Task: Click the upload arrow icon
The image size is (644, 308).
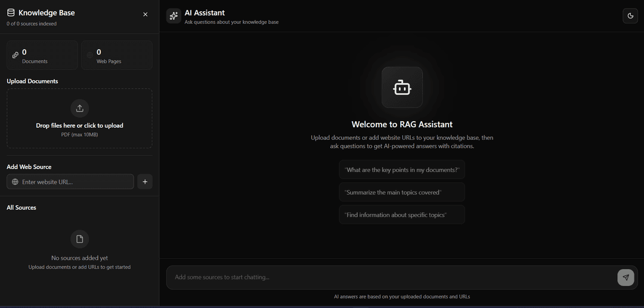Action: click(x=79, y=108)
